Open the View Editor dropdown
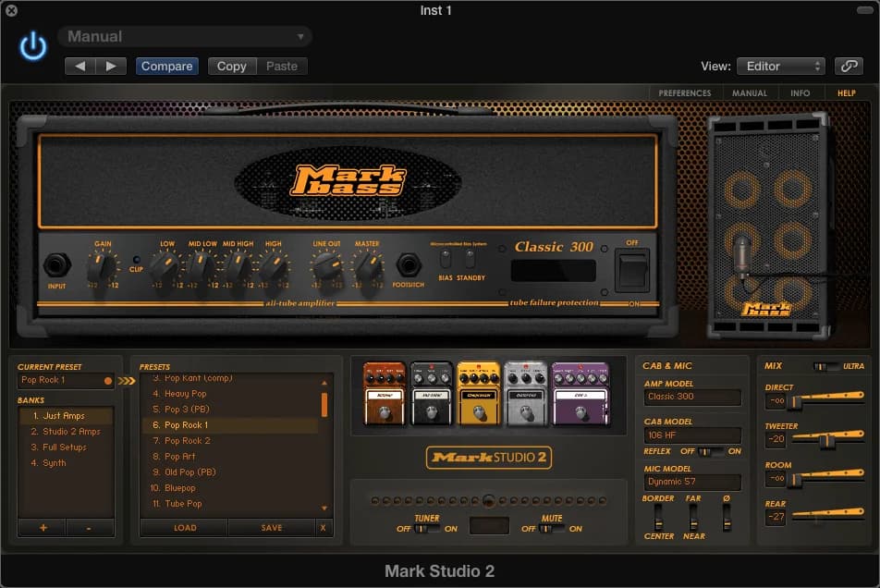This screenshot has width=880, height=588. (x=781, y=66)
